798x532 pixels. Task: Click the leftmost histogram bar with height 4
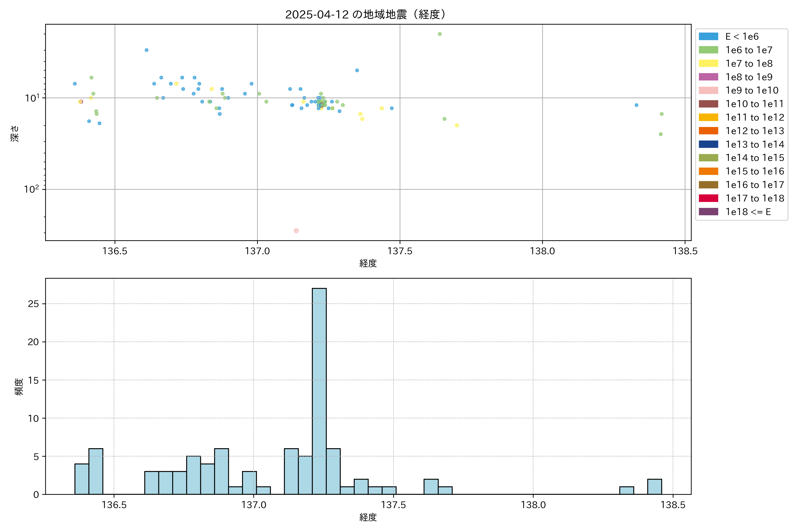click(x=82, y=479)
